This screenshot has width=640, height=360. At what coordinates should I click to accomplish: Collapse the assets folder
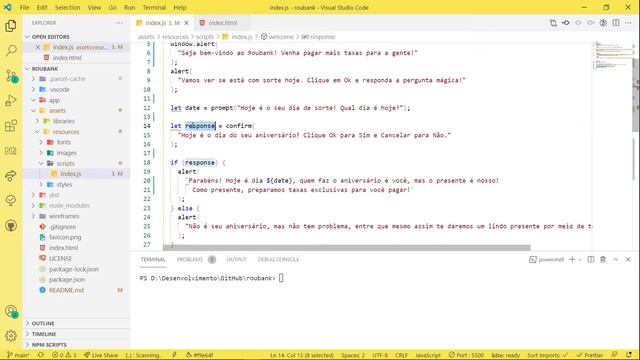tap(58, 111)
